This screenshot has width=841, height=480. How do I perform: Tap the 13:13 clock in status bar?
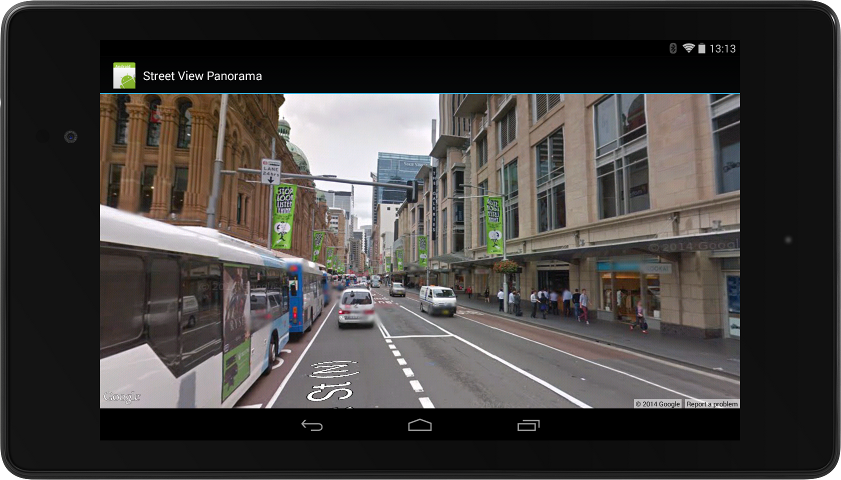(x=722, y=49)
